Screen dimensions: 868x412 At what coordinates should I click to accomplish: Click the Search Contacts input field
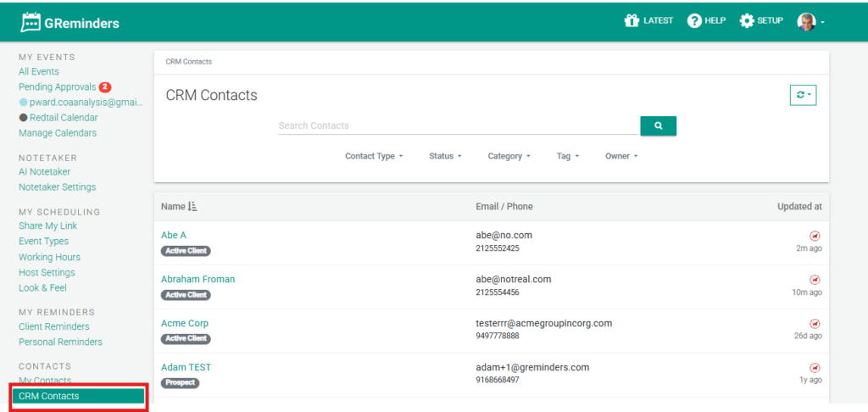(458, 125)
